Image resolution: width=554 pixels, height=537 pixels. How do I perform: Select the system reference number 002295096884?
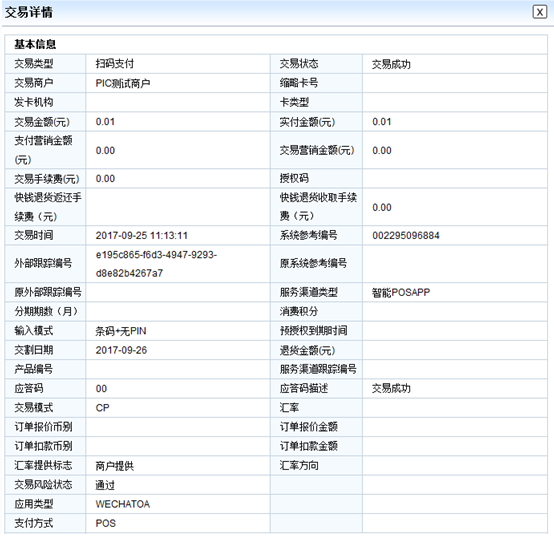coord(406,236)
